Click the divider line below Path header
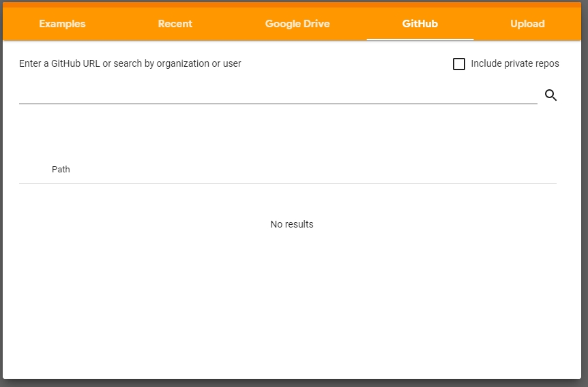This screenshot has width=588, height=387. coord(287,183)
